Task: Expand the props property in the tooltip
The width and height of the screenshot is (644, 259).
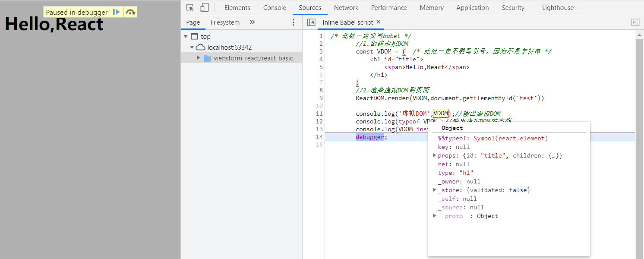Action: click(x=435, y=155)
